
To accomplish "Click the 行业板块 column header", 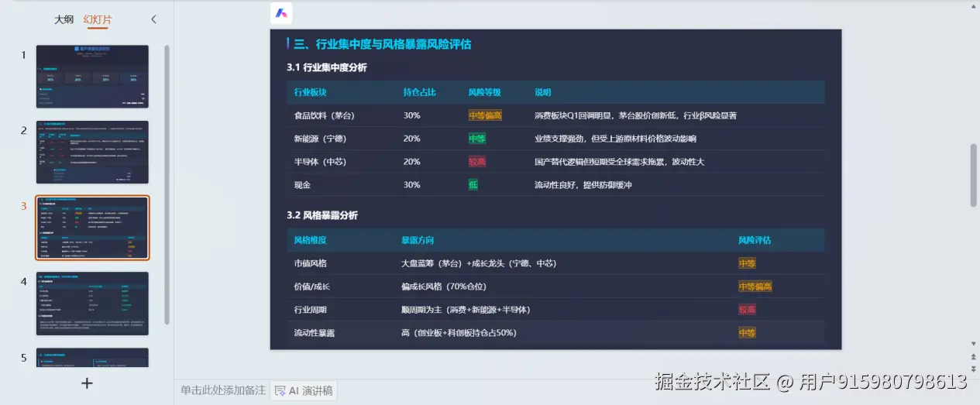I will click(x=310, y=92).
